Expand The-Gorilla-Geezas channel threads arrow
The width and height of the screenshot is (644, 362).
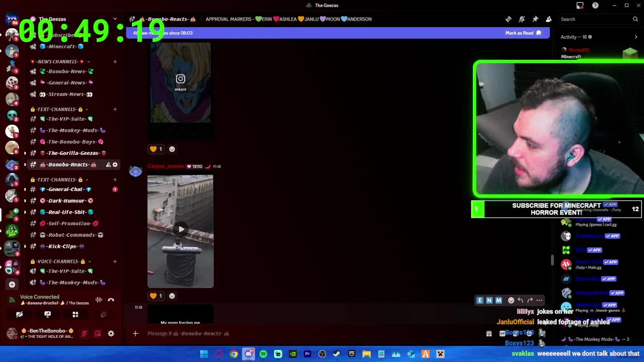(25, 153)
